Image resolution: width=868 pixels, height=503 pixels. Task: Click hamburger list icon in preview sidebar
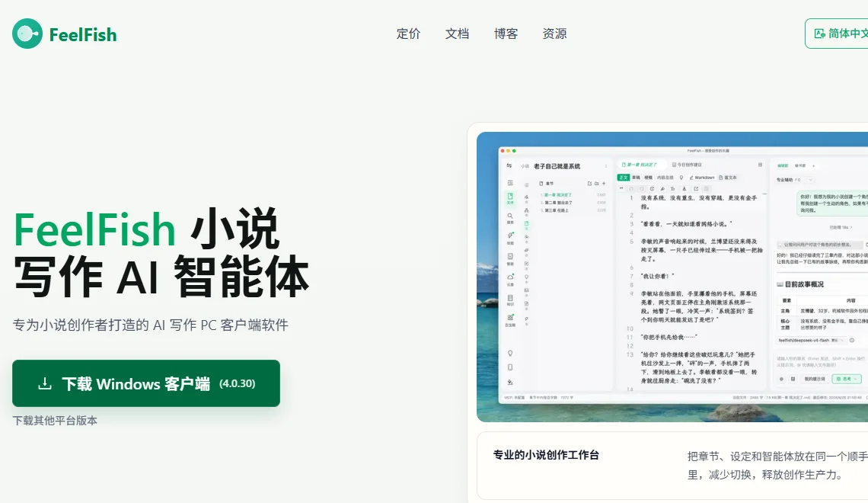tap(510, 183)
